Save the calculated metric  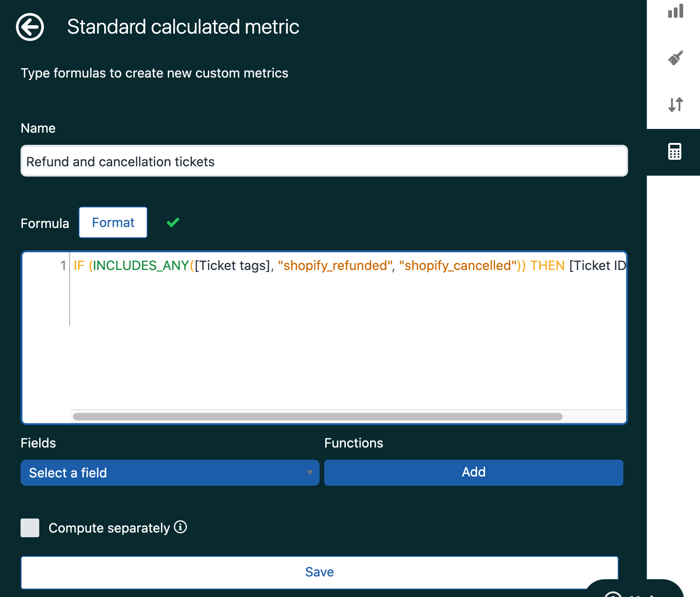pyautogui.click(x=320, y=572)
